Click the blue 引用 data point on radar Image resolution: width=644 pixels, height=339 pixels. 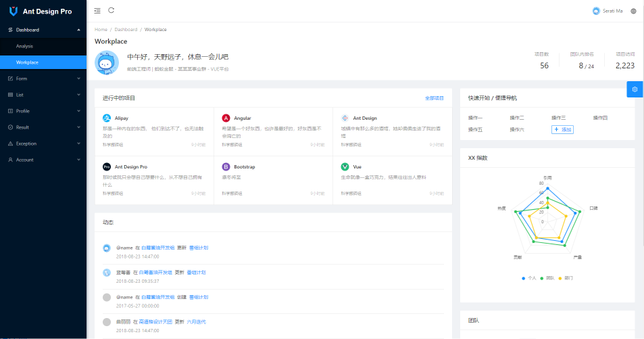pos(547,188)
